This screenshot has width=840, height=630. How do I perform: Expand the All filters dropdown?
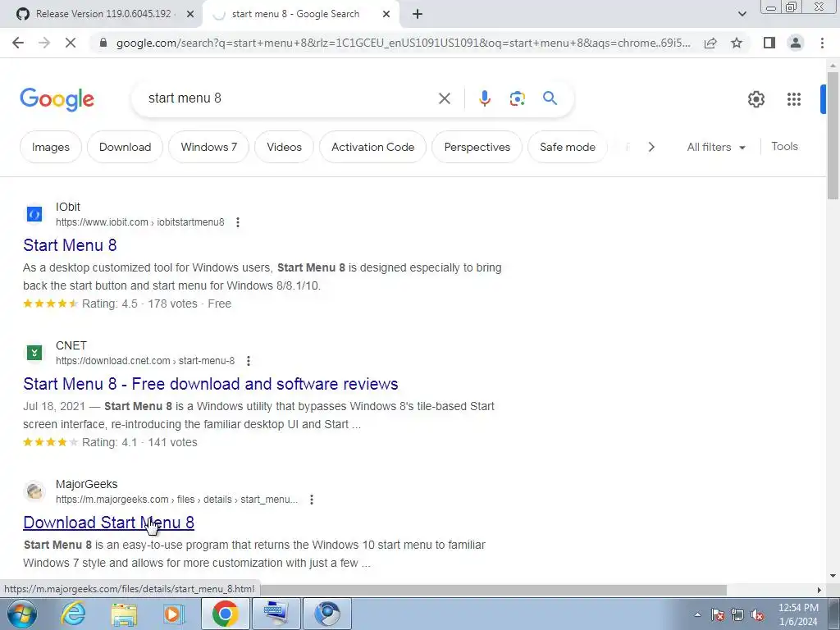(716, 147)
